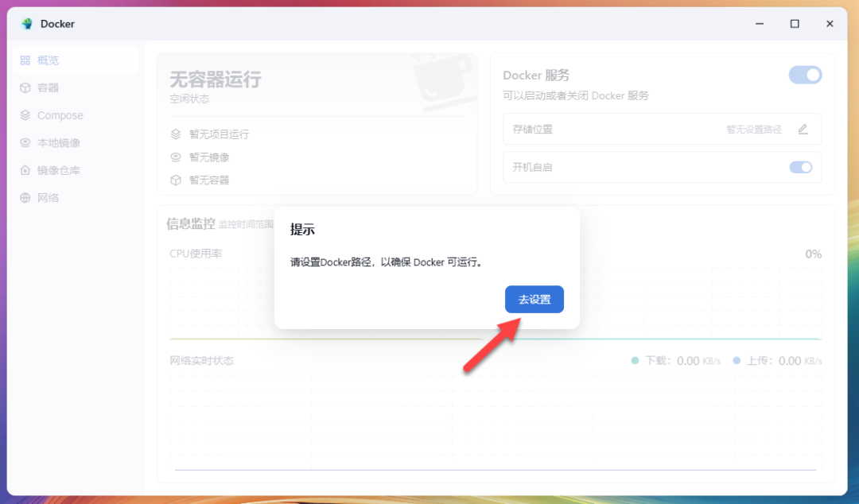Click the 暂无容器 cube icon
The image size is (859, 504).
tap(176, 180)
